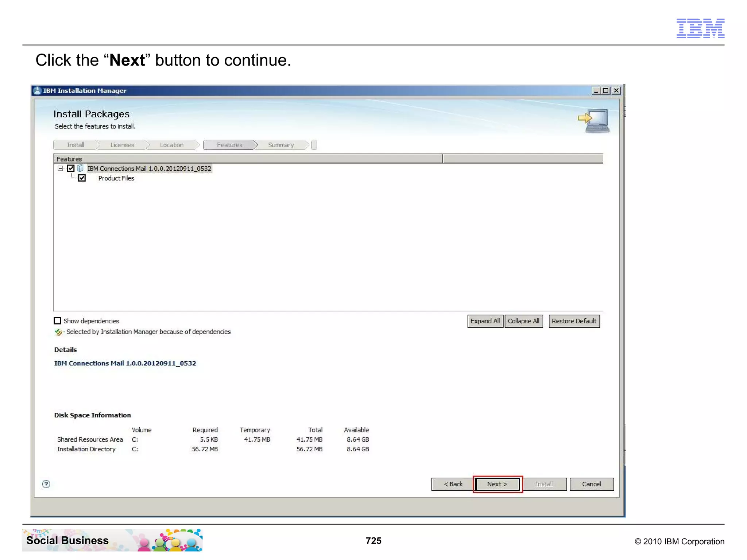Click the Features column header
The width and height of the screenshot is (747, 560).
pyautogui.click(x=248, y=159)
